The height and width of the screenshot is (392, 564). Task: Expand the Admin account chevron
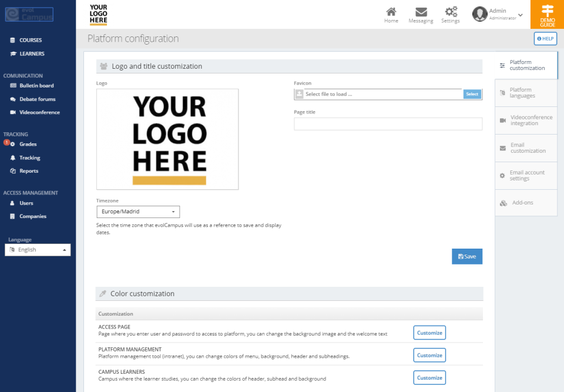click(x=520, y=15)
